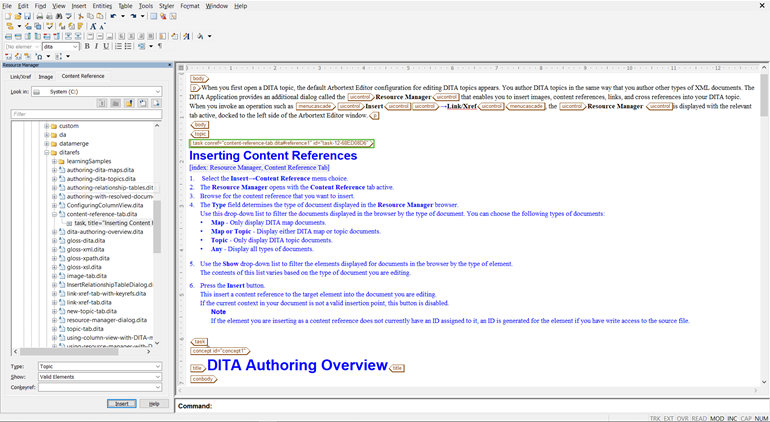Select image-tab.dita in the tree

click(x=86, y=276)
